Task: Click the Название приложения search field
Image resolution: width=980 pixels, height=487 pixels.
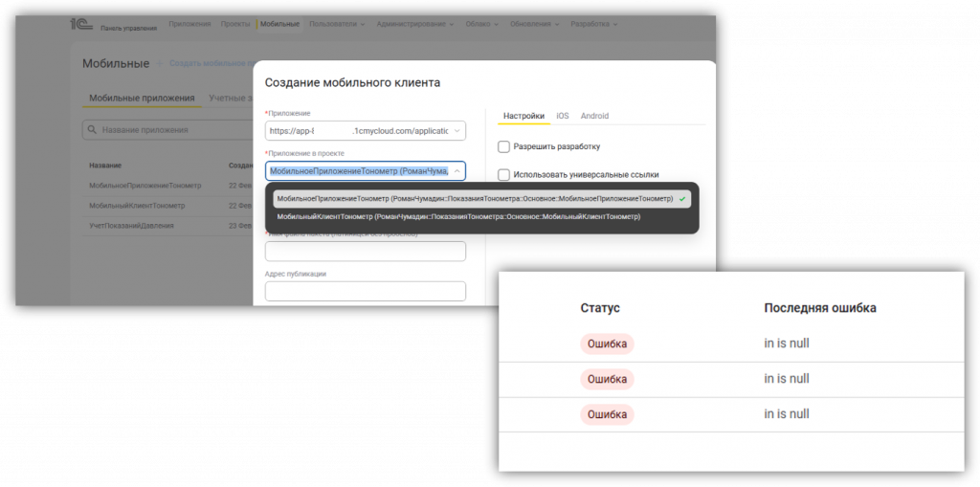Action: [x=167, y=130]
